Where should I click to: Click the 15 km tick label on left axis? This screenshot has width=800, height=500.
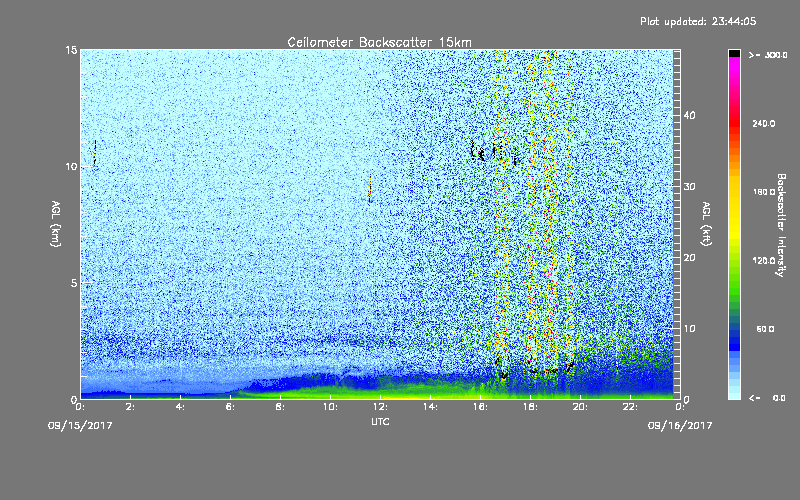[71, 50]
